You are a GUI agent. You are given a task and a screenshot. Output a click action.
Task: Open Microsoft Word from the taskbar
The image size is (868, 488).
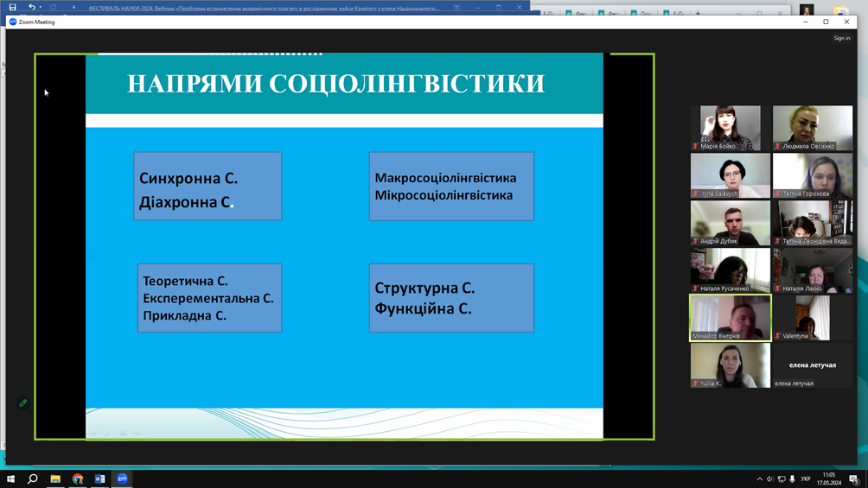tap(99, 478)
